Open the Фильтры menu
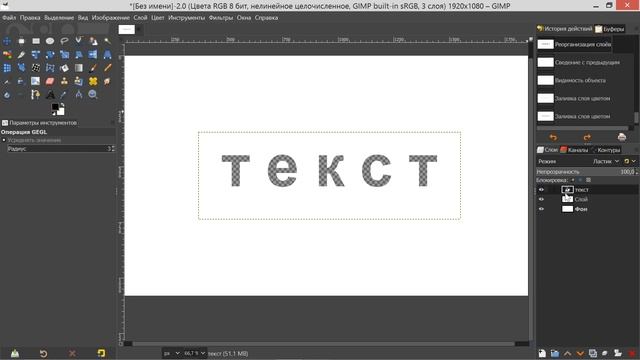Image resolution: width=640 pixels, height=360 pixels. [221, 18]
